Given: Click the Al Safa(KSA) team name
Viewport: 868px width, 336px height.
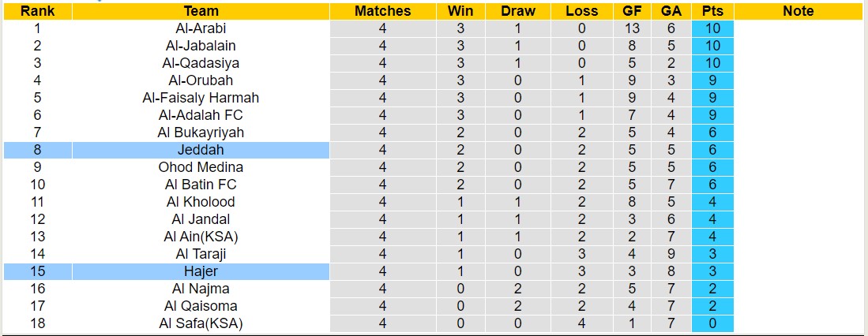Looking at the screenshot, I should click(x=201, y=323).
